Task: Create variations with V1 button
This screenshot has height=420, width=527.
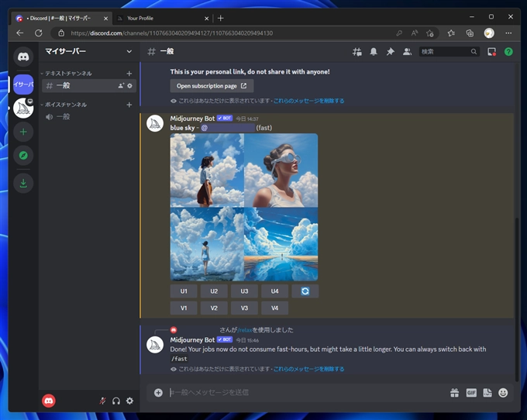Action: (x=184, y=308)
